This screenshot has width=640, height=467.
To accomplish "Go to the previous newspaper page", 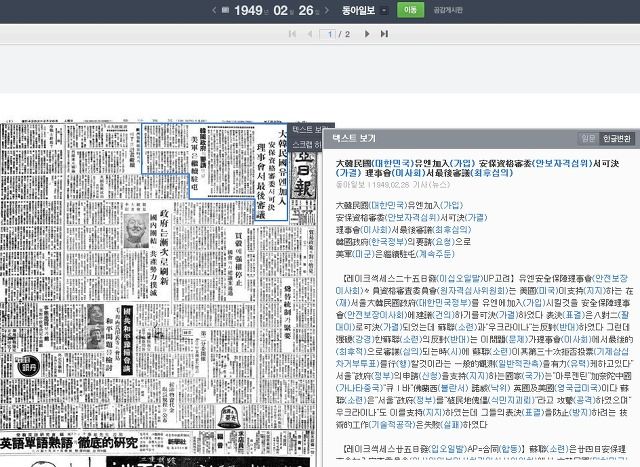I will pos(310,34).
